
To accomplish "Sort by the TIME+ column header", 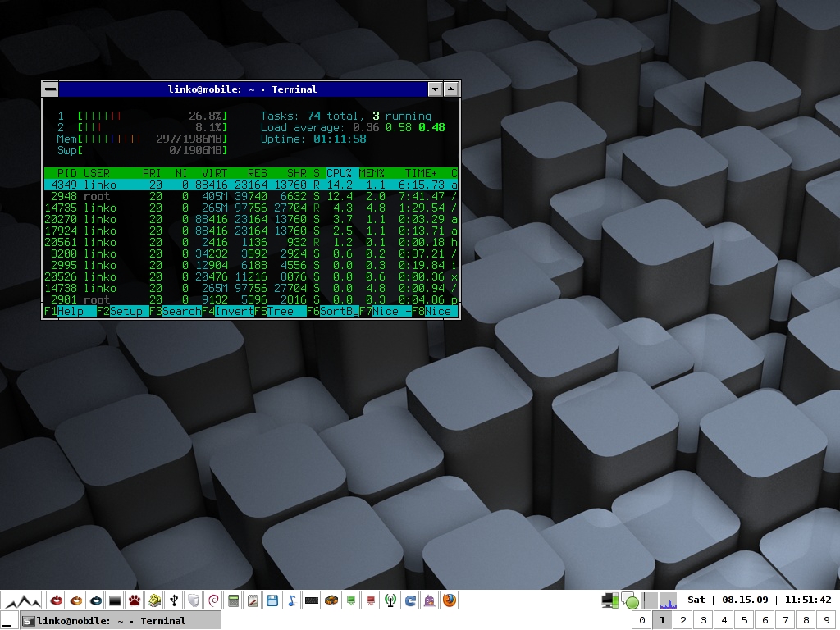I will pos(421,173).
